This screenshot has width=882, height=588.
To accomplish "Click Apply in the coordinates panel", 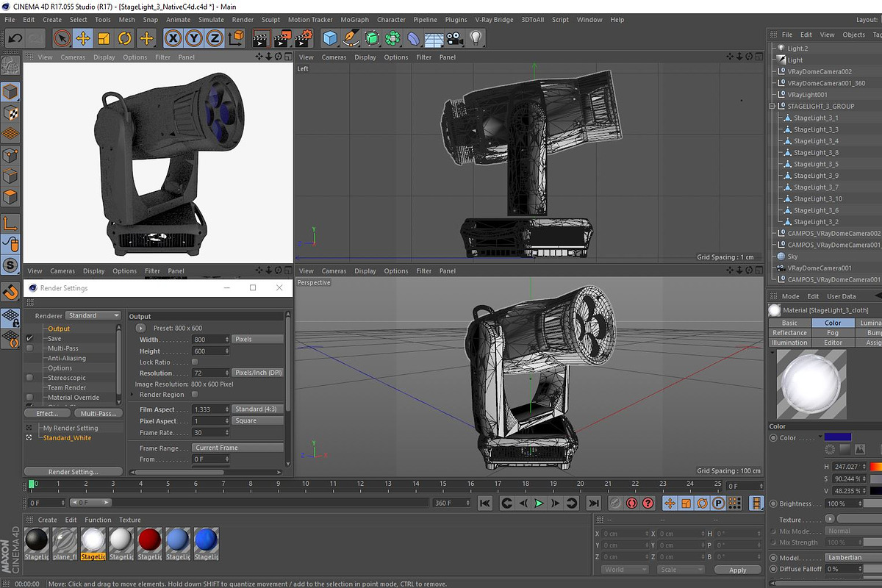I will 737,570.
